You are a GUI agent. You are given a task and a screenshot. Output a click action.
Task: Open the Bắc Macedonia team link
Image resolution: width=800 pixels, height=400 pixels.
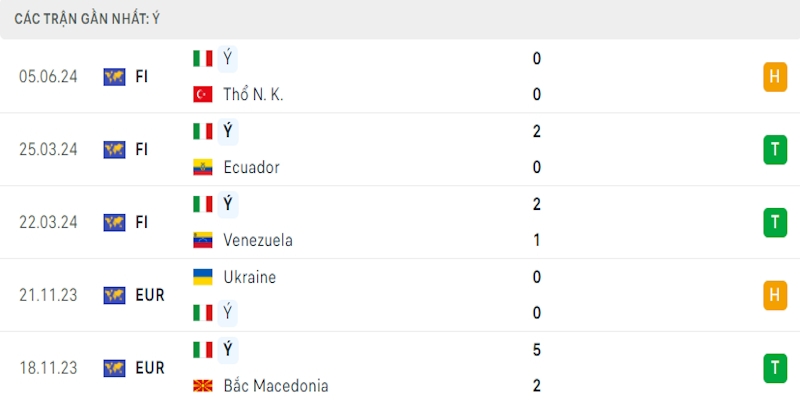pyautogui.click(x=276, y=386)
